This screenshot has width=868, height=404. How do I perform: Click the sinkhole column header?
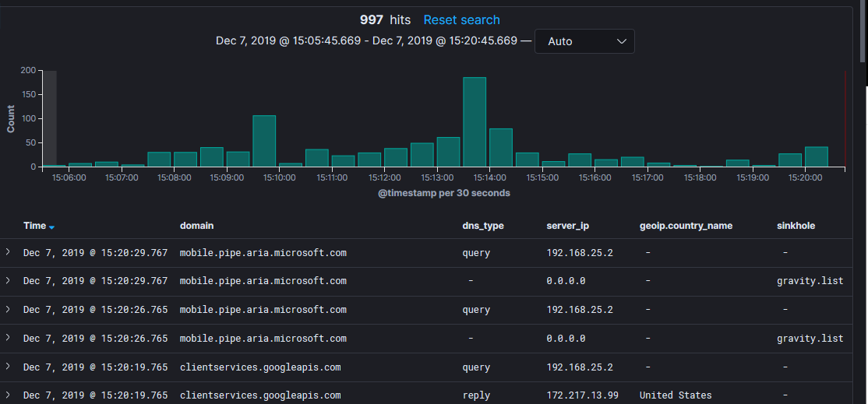[796, 226]
